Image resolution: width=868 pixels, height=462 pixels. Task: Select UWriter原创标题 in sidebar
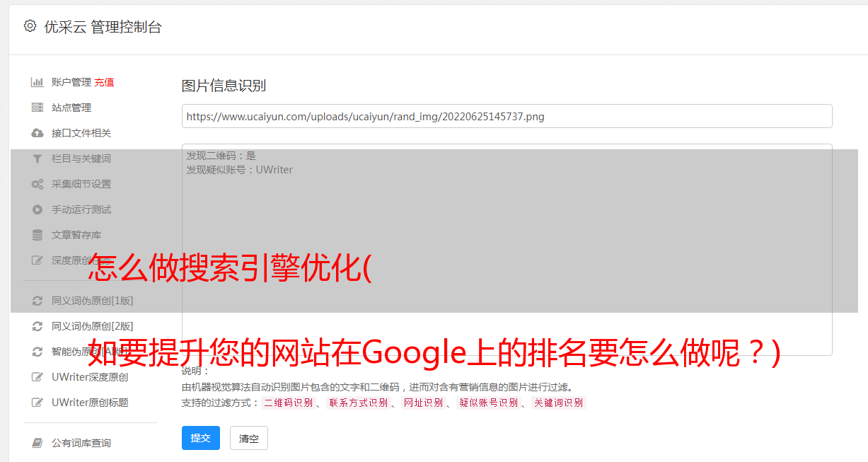(x=90, y=403)
